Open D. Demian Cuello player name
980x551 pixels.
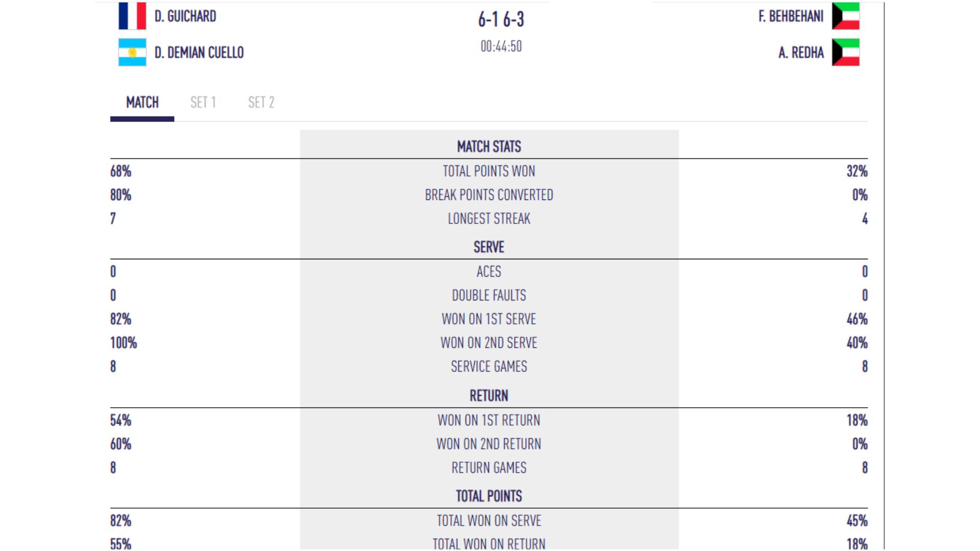tap(199, 53)
